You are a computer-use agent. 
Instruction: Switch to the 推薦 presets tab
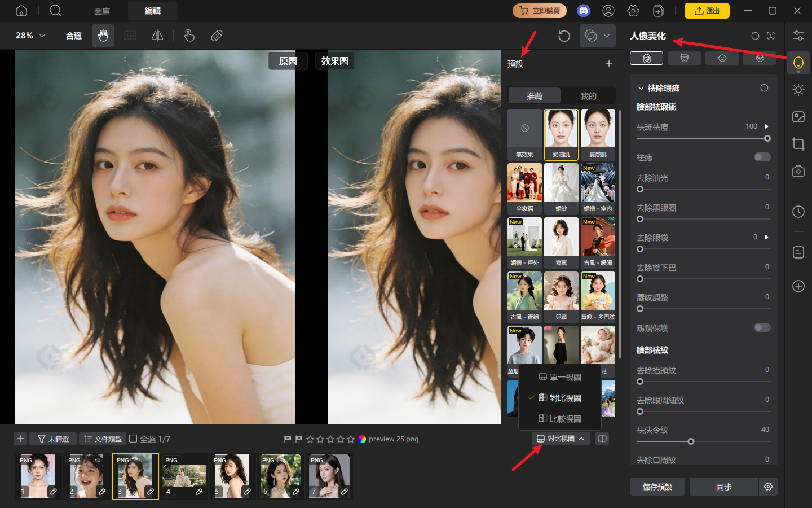coord(535,96)
